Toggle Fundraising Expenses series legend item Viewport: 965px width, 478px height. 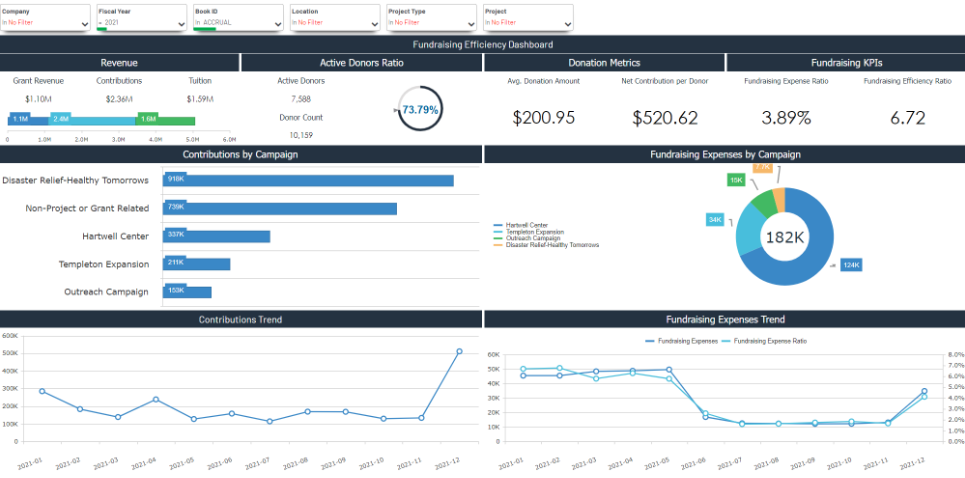pos(681,341)
